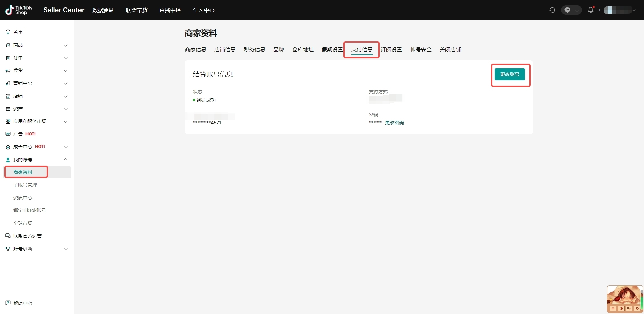Click the 联系官方运营 chat icon
This screenshot has width=644, height=314.
pyautogui.click(x=8, y=236)
